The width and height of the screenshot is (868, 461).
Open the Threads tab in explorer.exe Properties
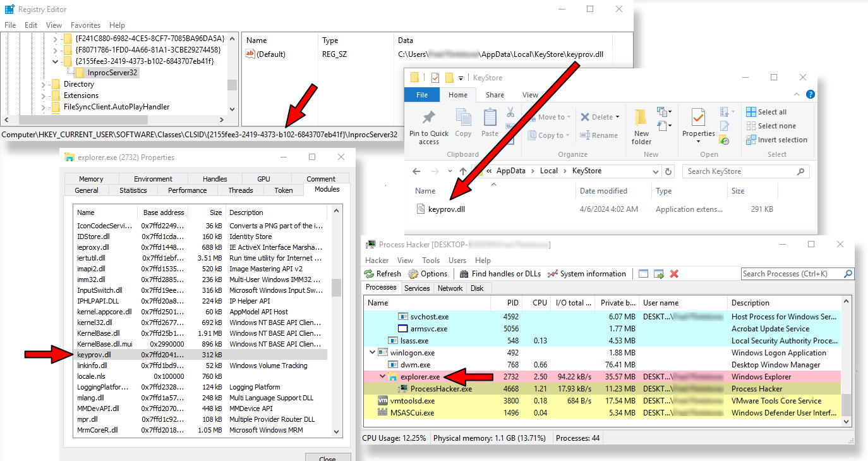click(x=241, y=190)
